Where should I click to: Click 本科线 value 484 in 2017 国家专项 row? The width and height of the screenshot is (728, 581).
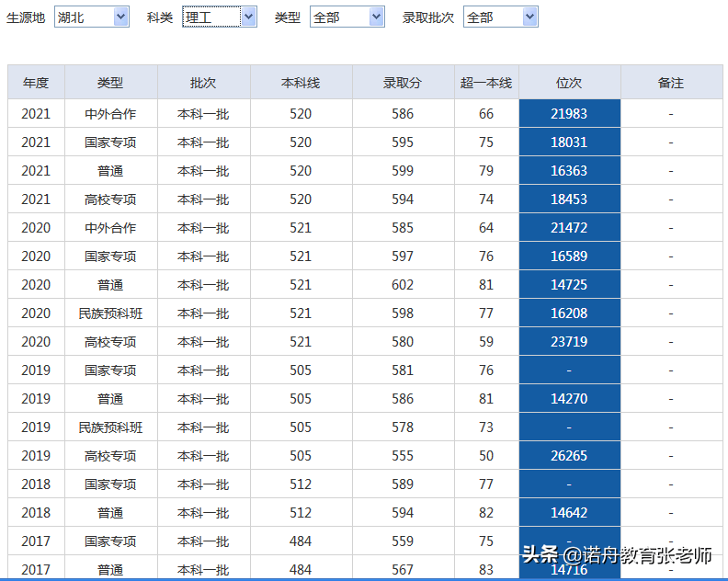pos(301,541)
